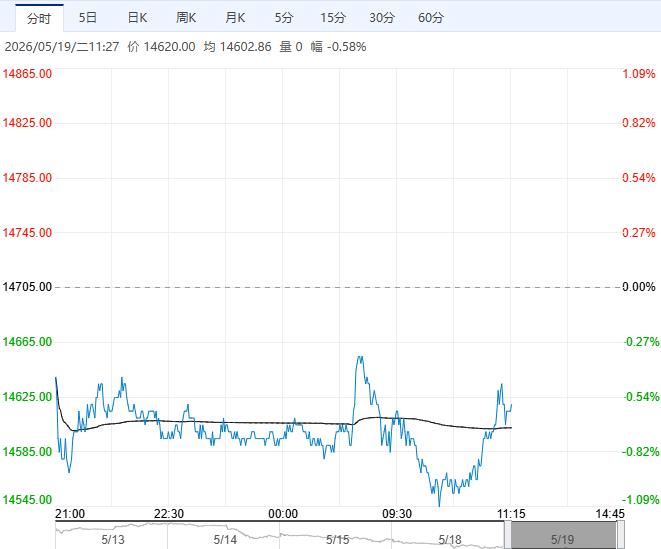Jump to 5/18 in the date navigator
The image size is (661, 549).
coord(450,540)
